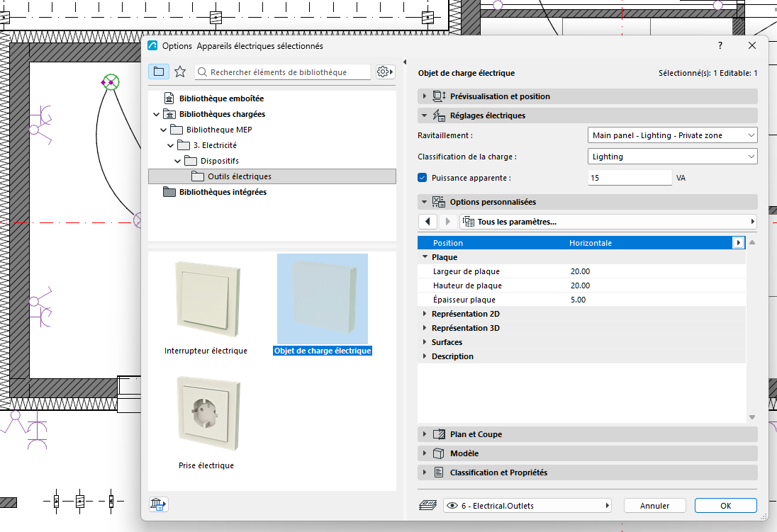This screenshot has height=532, width=777.
Task: Click the Prévisualisation et position icon
Action: (x=439, y=96)
